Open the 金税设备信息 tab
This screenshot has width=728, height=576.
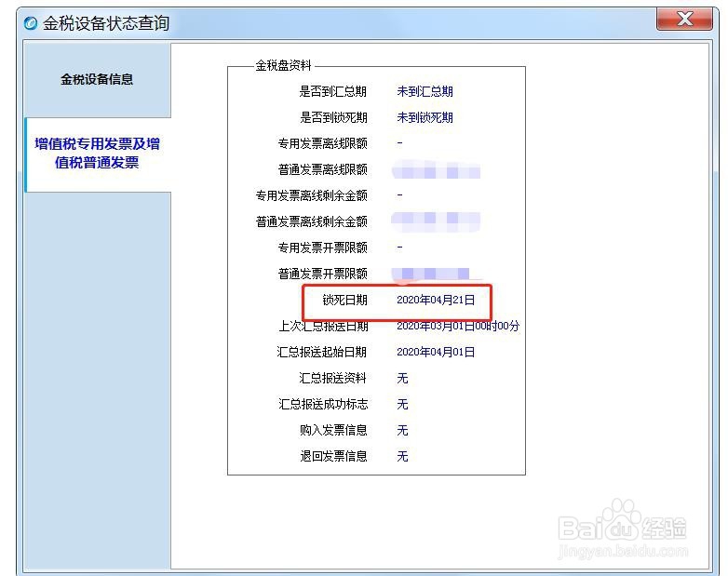97,79
